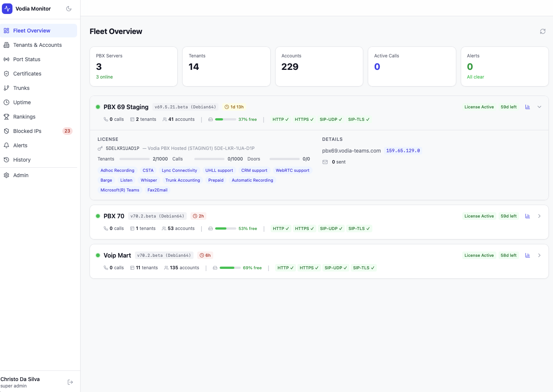Click the key icon next to license 5DELKR1UAD1P
Screen dimensions: 553x392
coord(100,148)
